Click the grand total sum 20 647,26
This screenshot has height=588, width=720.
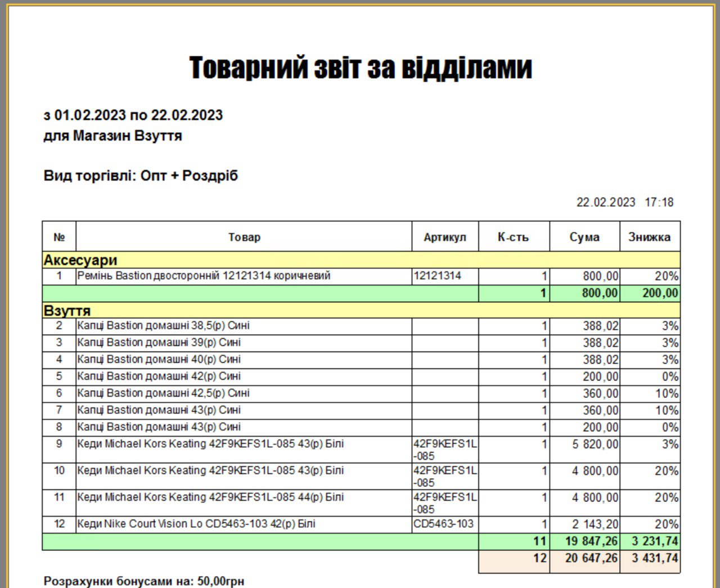[x=591, y=558]
